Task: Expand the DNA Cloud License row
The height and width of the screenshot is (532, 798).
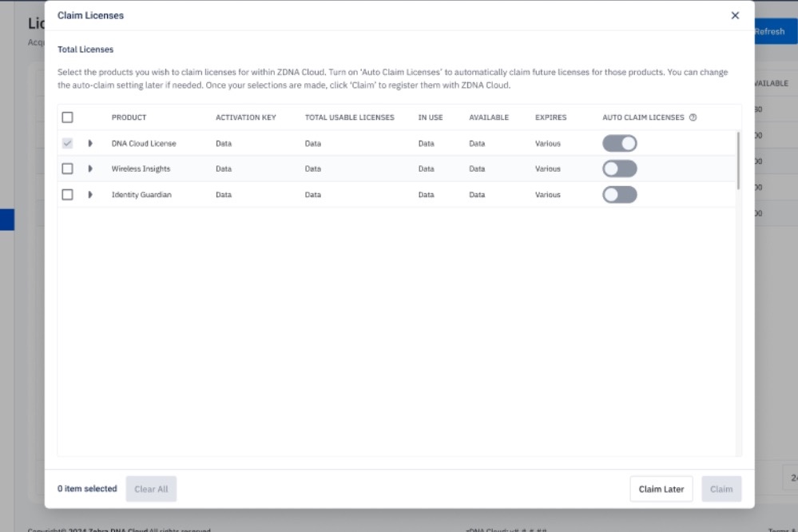Action: click(90, 144)
